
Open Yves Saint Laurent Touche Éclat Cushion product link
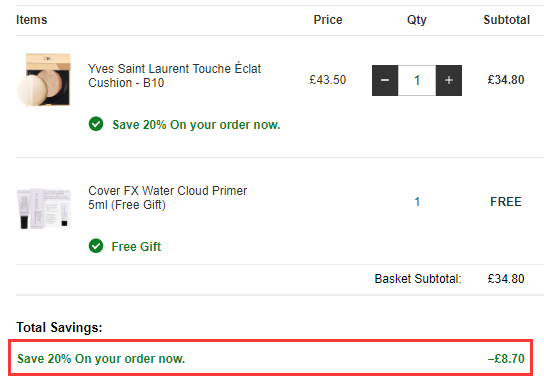[175, 76]
